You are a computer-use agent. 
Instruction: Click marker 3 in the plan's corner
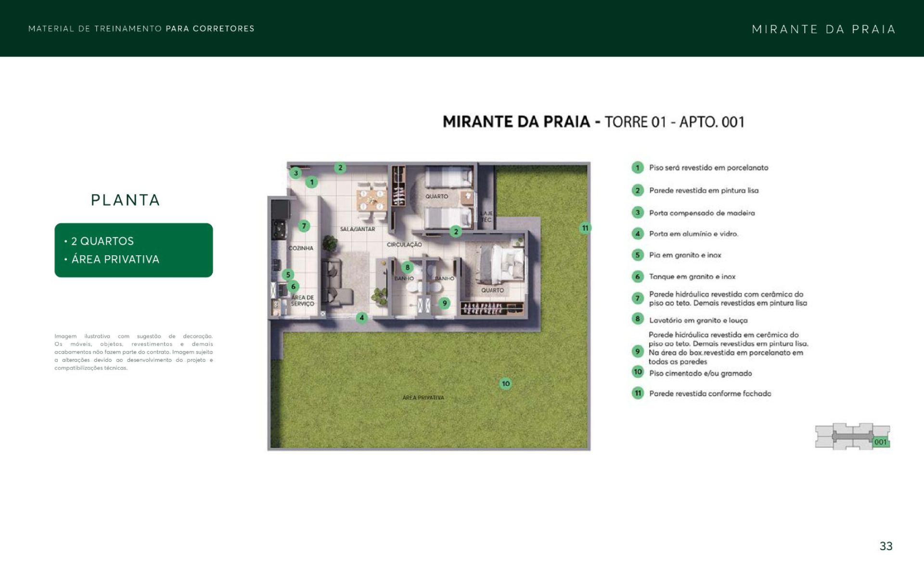(295, 173)
